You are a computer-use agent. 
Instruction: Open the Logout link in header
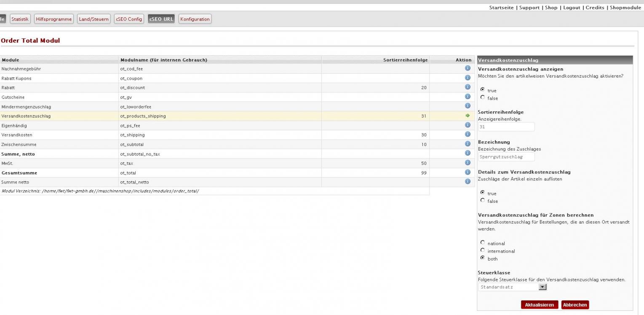[572, 8]
